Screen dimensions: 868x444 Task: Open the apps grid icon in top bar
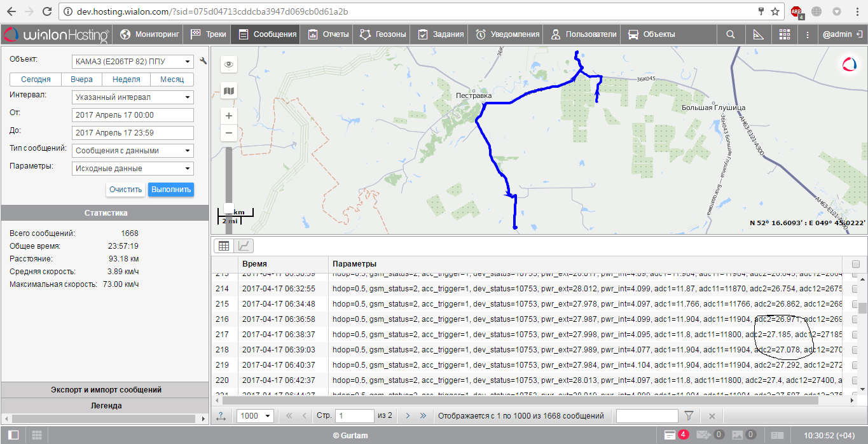tap(785, 34)
